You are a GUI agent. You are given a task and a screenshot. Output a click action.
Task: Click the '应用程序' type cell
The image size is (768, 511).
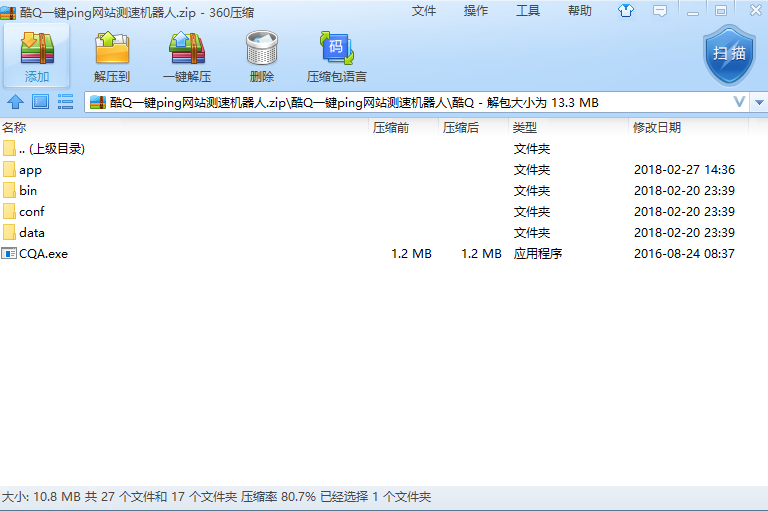coord(538,254)
